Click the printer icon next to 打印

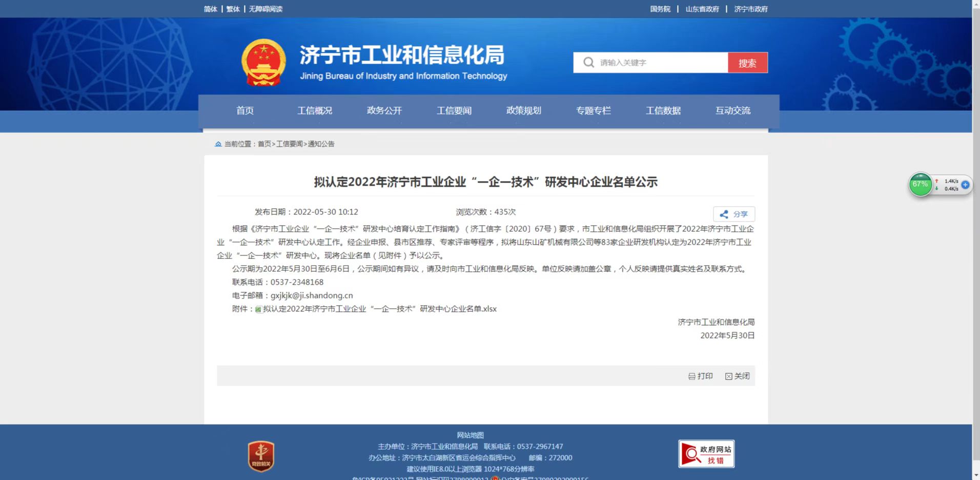coord(692,376)
